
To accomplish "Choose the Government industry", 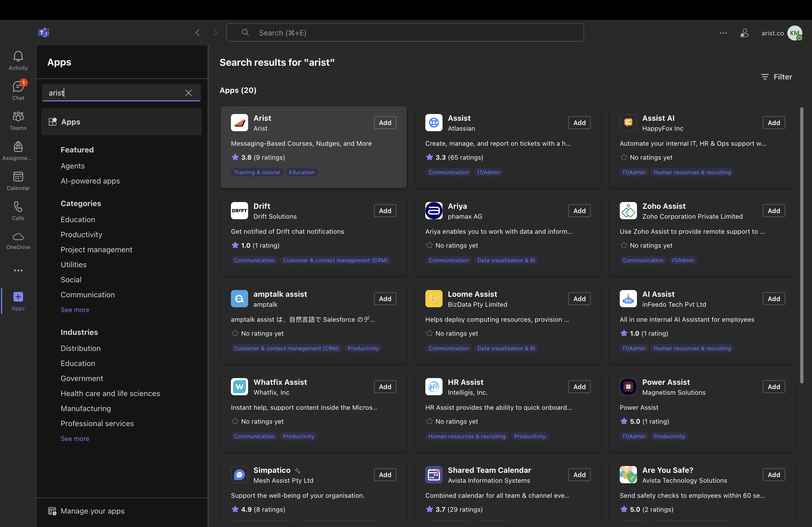I will 82,378.
